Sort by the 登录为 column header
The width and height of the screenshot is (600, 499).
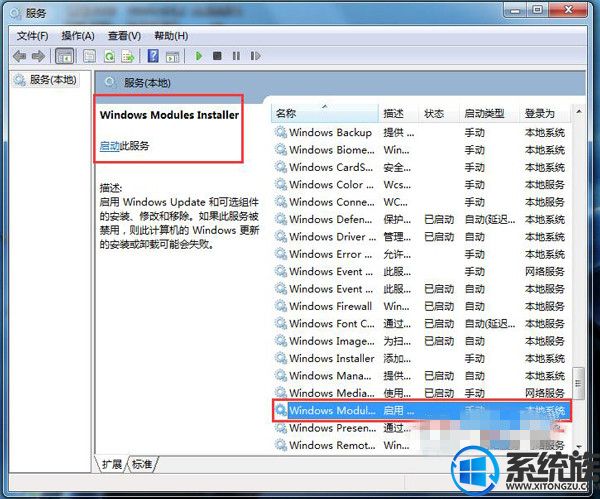click(x=545, y=114)
